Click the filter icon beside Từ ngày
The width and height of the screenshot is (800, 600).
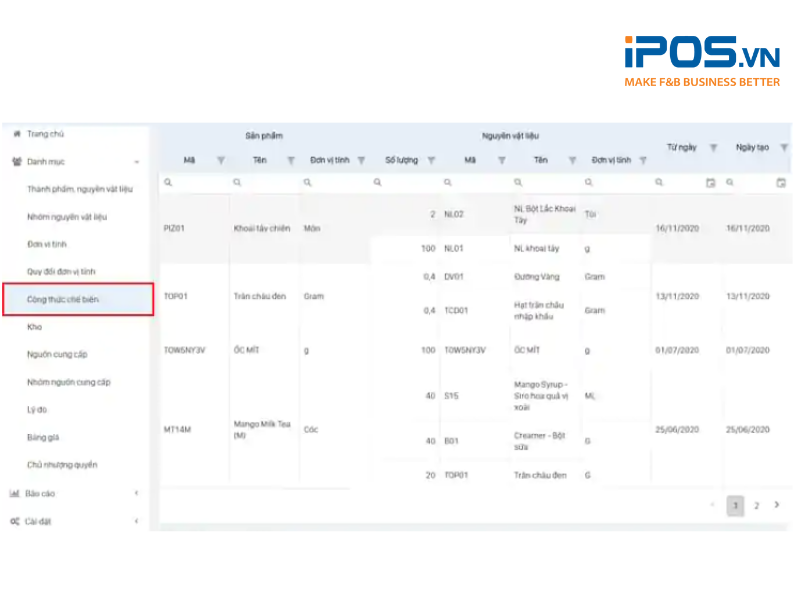pyautogui.click(x=713, y=147)
